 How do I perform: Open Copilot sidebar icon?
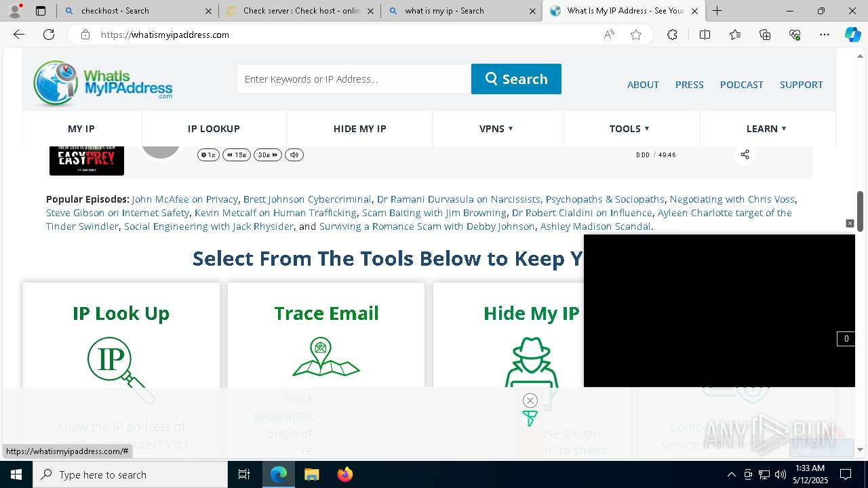tap(852, 35)
